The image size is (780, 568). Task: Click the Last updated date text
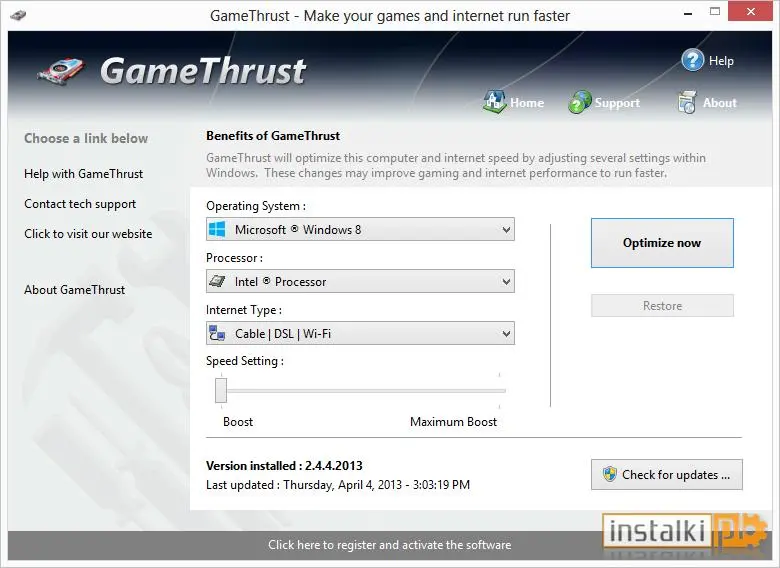tap(338, 484)
